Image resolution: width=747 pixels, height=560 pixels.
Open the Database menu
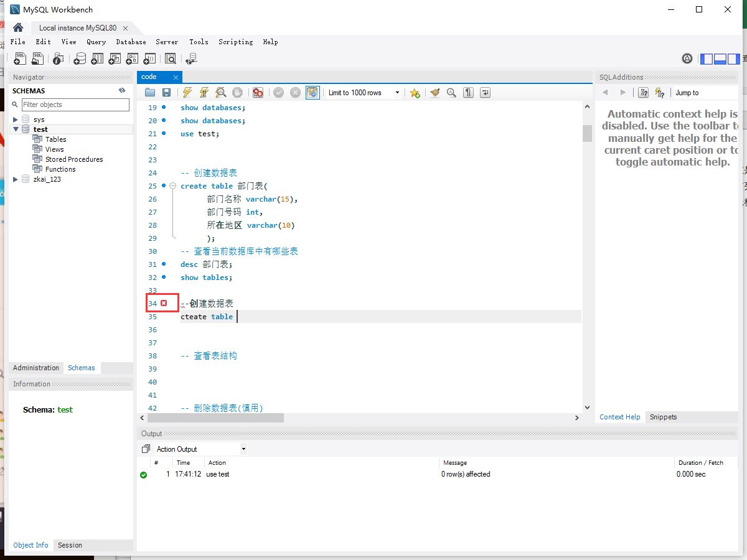131,42
